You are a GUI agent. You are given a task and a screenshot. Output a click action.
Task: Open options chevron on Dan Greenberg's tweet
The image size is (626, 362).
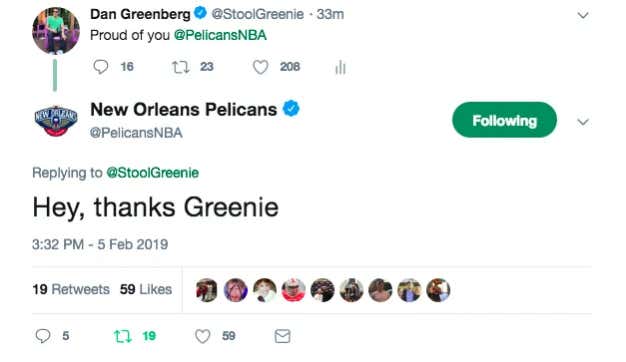click(x=583, y=15)
